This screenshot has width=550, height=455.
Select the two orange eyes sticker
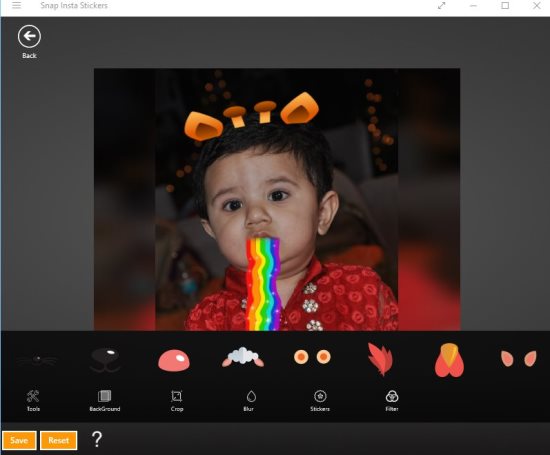(312, 357)
